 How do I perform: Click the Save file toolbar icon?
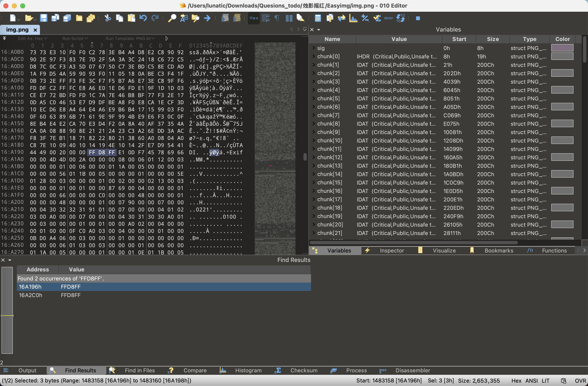tap(44, 18)
